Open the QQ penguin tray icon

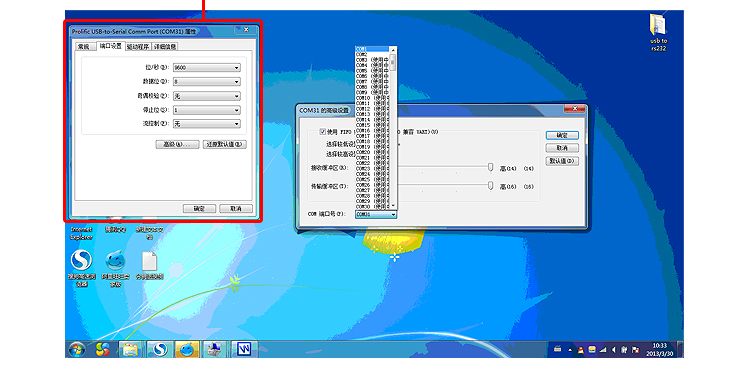coord(581,350)
